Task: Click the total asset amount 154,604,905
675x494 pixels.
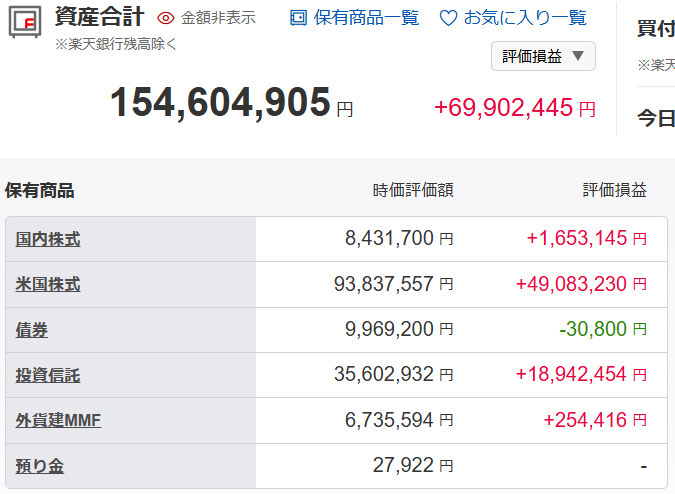Action: tap(220, 103)
